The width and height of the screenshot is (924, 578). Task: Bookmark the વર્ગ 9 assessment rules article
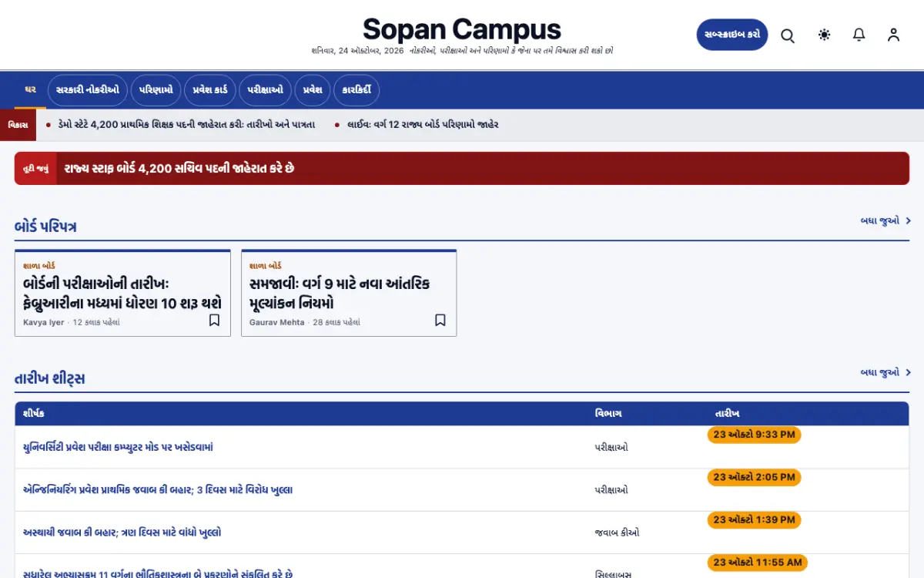[x=440, y=320]
